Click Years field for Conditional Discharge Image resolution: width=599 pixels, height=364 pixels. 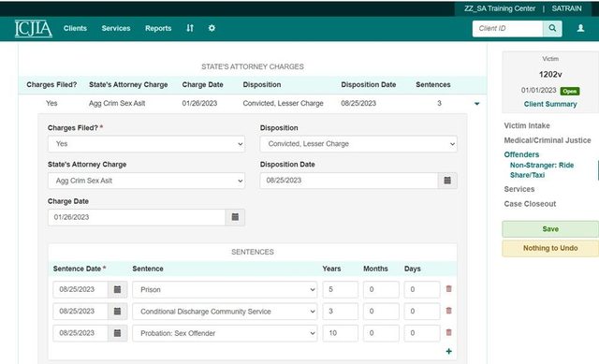(341, 312)
